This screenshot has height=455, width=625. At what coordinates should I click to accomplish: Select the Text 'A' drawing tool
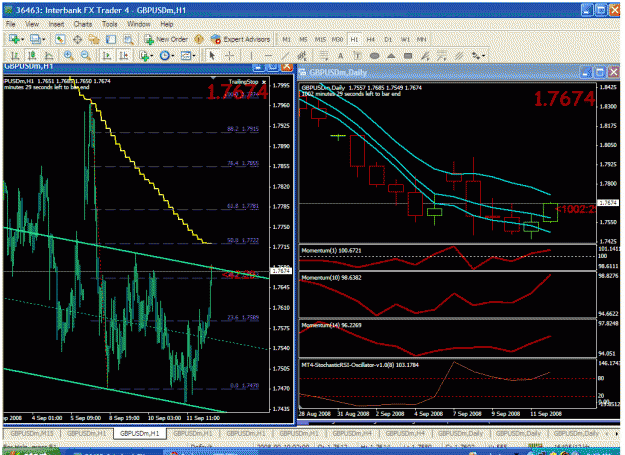point(340,56)
